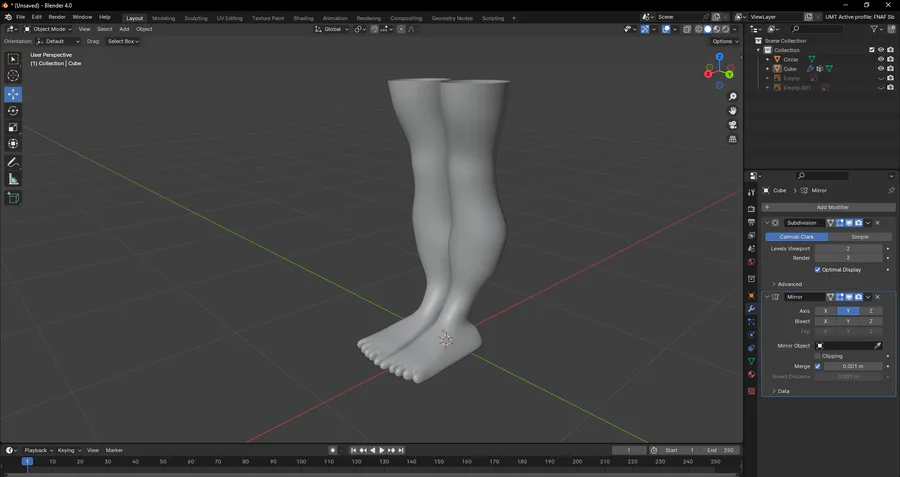Image resolution: width=900 pixels, height=477 pixels.
Task: Select the Rotate tool in the toolbar
Action: [13, 111]
